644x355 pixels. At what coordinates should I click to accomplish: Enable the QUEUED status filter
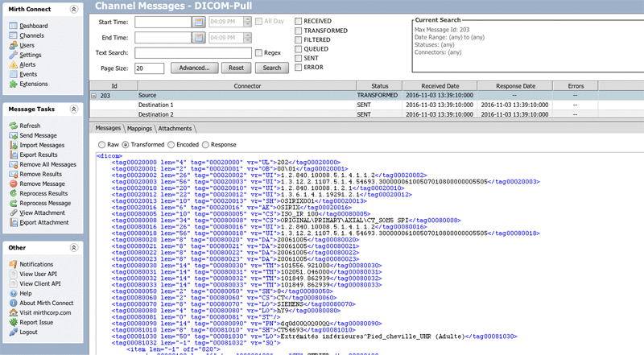(x=299, y=49)
